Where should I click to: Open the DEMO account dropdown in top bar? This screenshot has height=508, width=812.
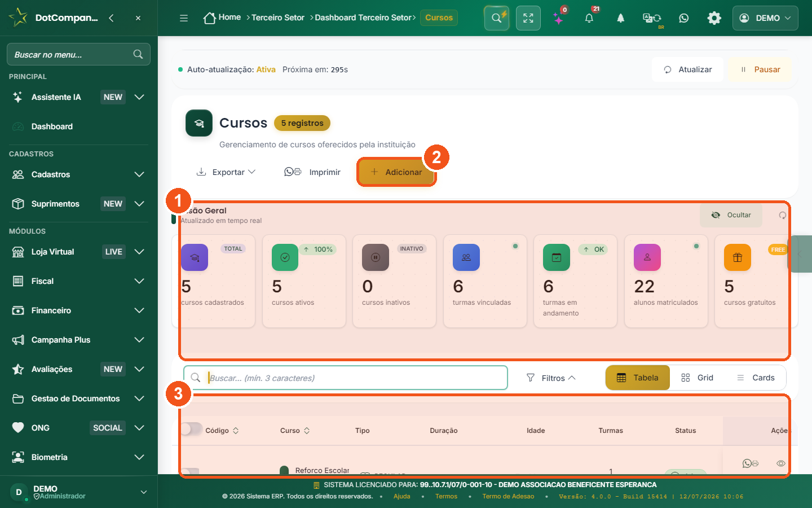pos(765,18)
